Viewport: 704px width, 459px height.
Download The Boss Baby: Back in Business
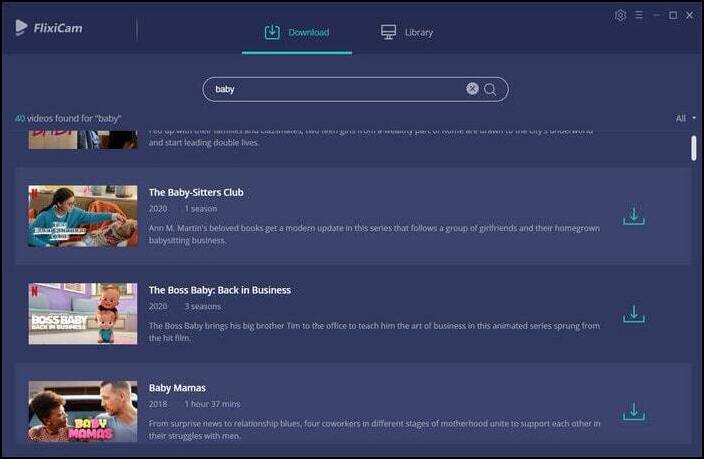pyautogui.click(x=633, y=314)
